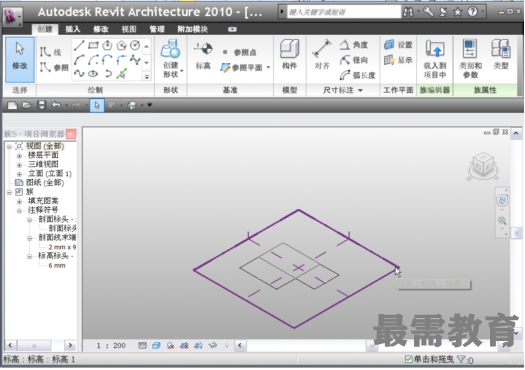Screen dimensions: 525x370
Task: Open the Create Form dropdown arrow
Action: click(182, 70)
